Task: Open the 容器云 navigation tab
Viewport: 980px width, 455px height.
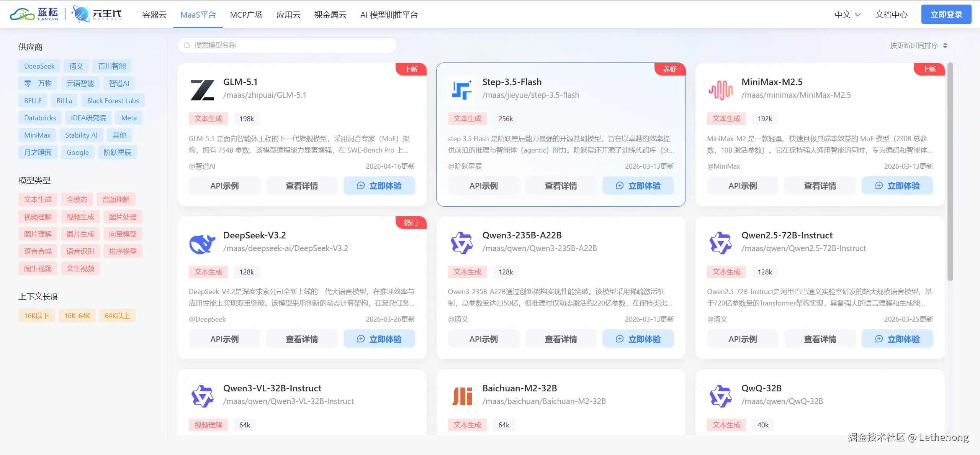Action: [x=154, y=15]
